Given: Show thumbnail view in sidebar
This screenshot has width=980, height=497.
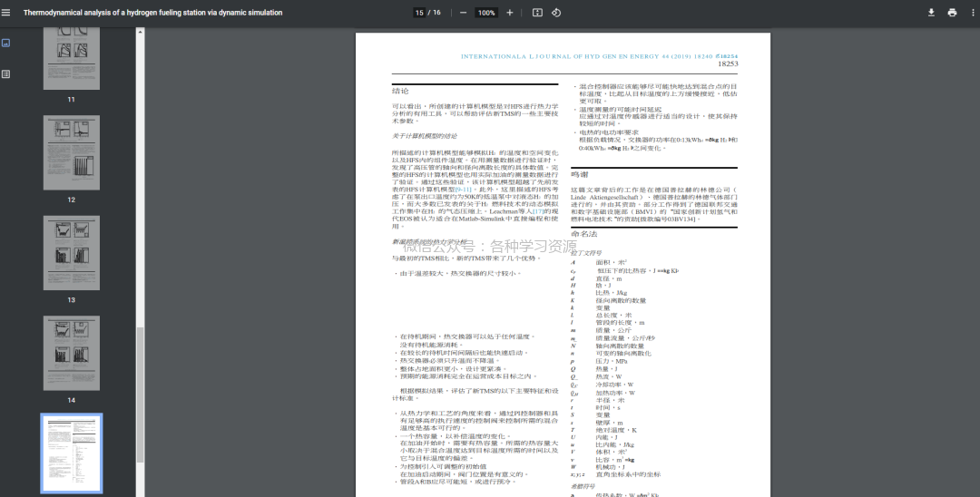Looking at the screenshot, I should point(5,44).
